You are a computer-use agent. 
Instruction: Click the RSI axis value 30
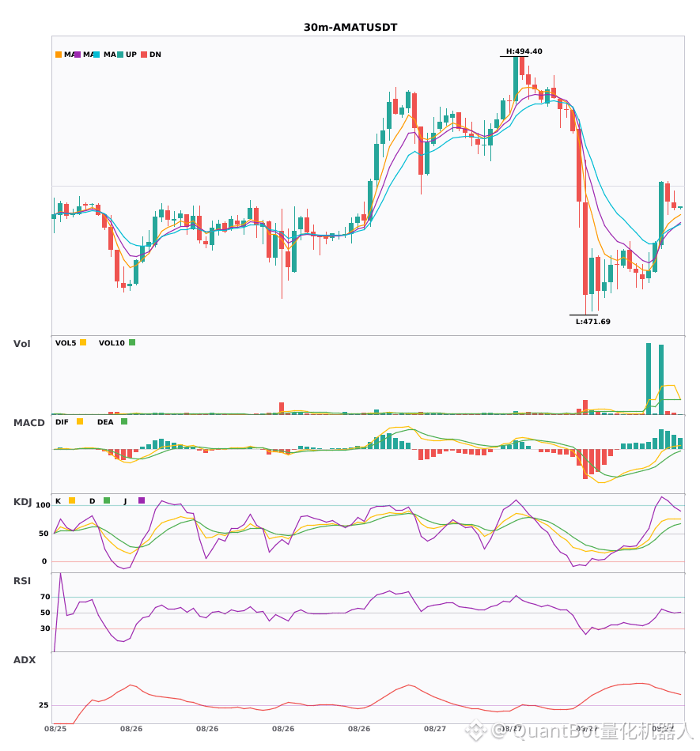[x=45, y=628]
